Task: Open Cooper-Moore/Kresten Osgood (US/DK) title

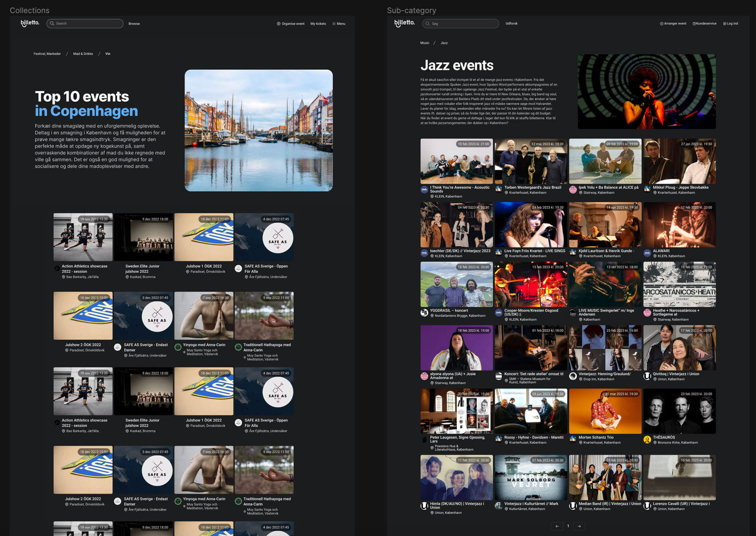Action: pos(531,312)
